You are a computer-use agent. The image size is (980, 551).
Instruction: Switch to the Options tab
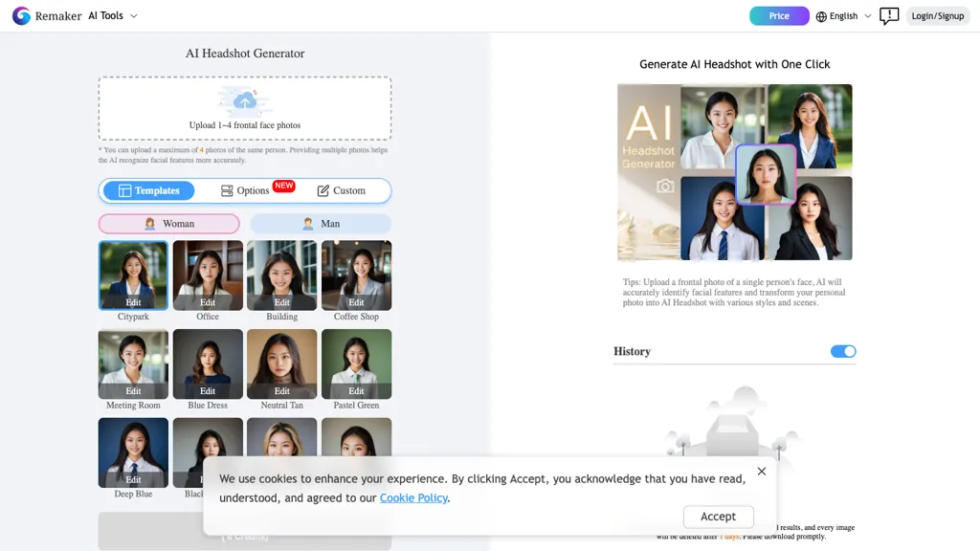(x=246, y=190)
